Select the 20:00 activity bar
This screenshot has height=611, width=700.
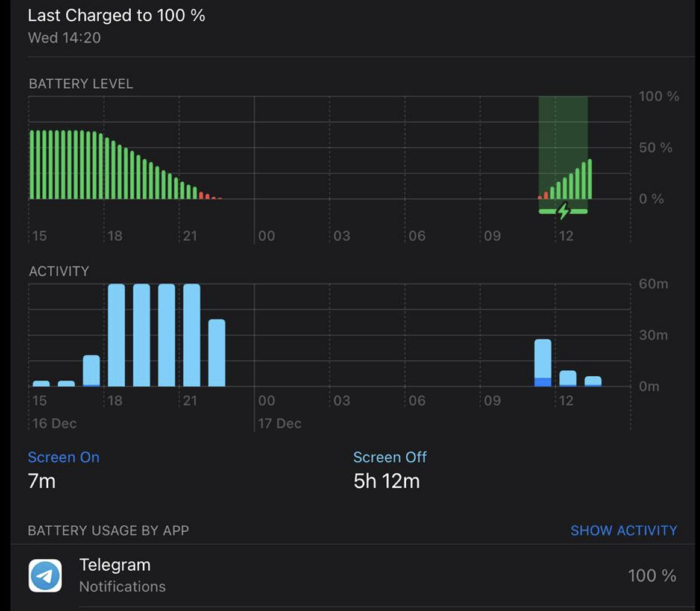point(167,335)
